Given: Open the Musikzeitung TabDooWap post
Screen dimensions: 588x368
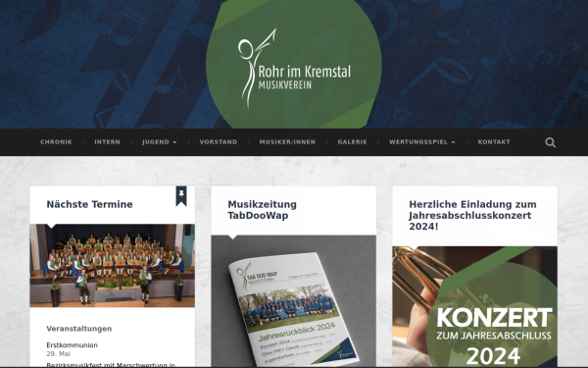Looking at the screenshot, I should point(262,210).
